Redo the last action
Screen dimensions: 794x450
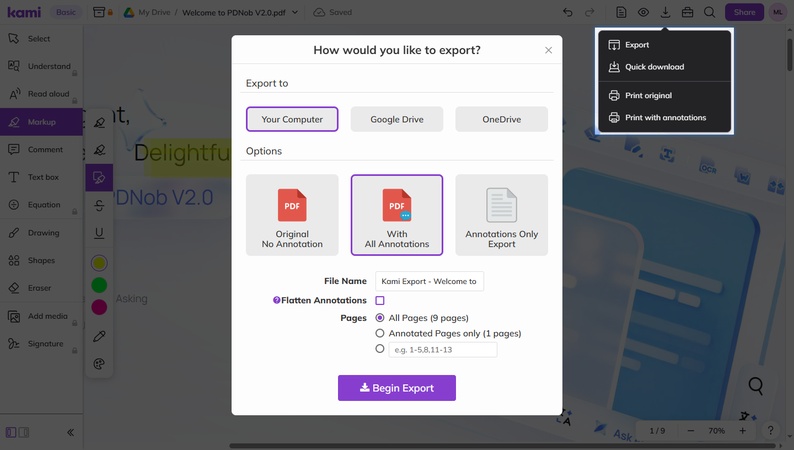click(x=589, y=12)
